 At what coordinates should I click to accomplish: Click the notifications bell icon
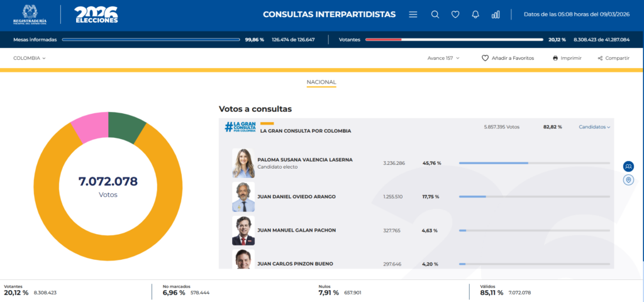coord(475,14)
